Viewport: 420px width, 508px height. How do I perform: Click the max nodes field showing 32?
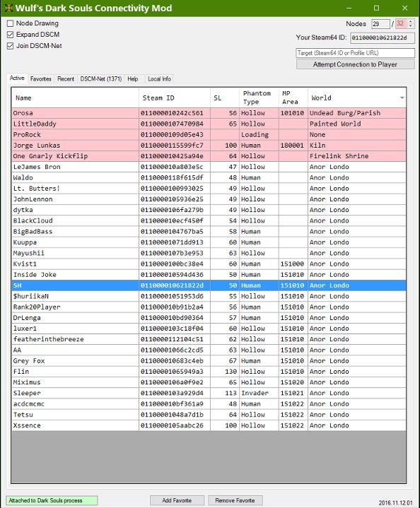pos(401,23)
